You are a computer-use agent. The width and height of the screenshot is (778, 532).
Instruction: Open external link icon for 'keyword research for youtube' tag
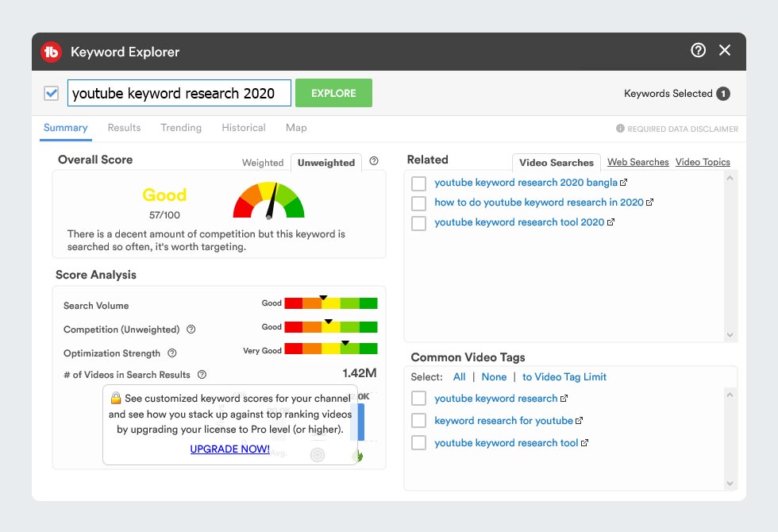click(x=579, y=421)
